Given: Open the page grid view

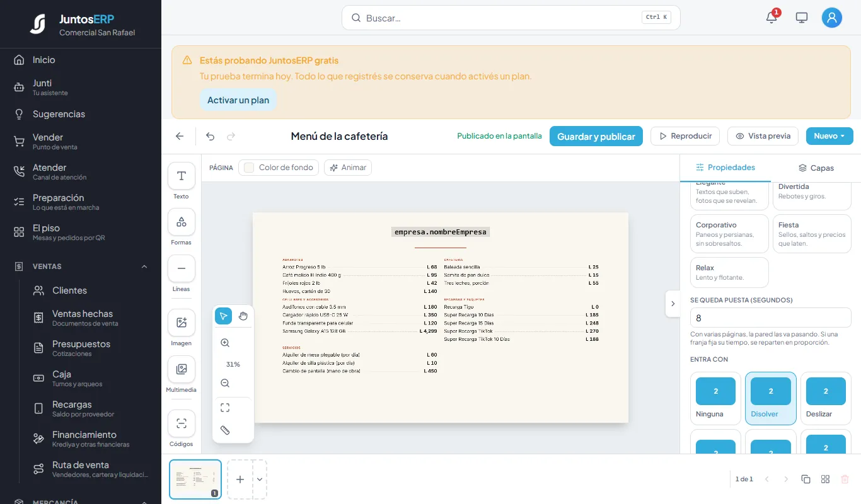Looking at the screenshot, I should (826, 479).
